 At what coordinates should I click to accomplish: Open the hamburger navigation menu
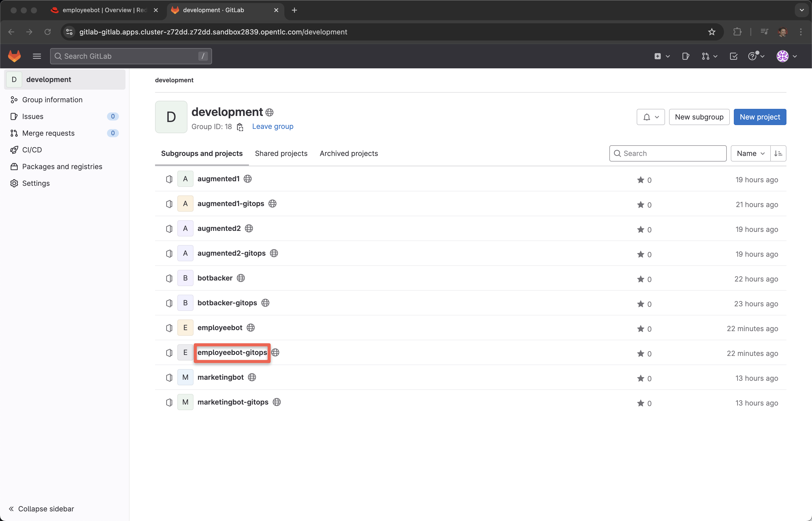(x=37, y=56)
